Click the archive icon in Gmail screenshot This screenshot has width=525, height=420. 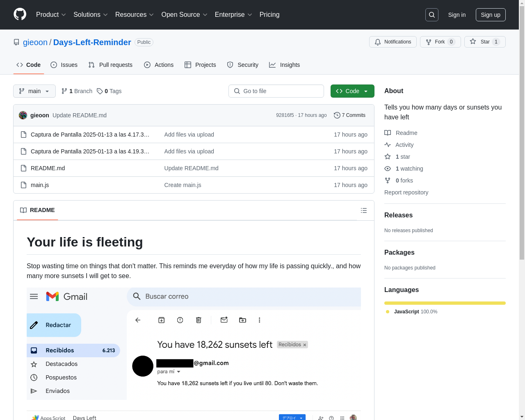tap(162, 320)
